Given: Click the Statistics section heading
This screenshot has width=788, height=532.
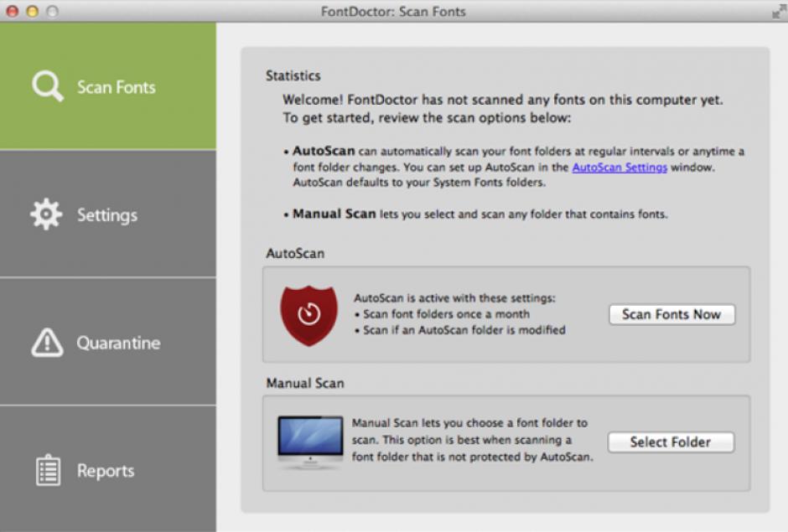Looking at the screenshot, I should pos(293,76).
